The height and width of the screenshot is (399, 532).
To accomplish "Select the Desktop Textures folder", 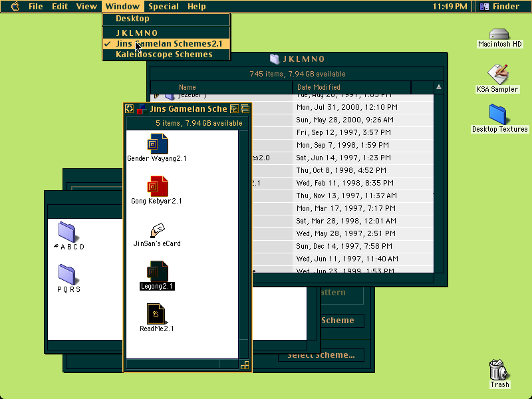I will [500, 118].
